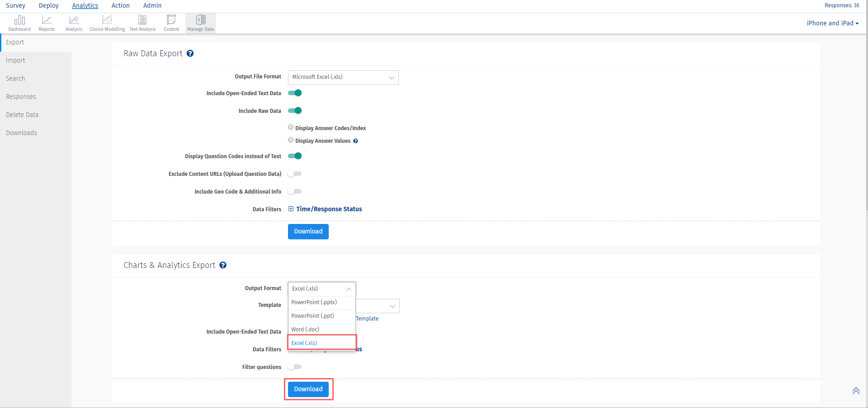Screen dimensions: 868x408
Task: Toggle Display Question Codes instead of Text
Action: click(295, 156)
